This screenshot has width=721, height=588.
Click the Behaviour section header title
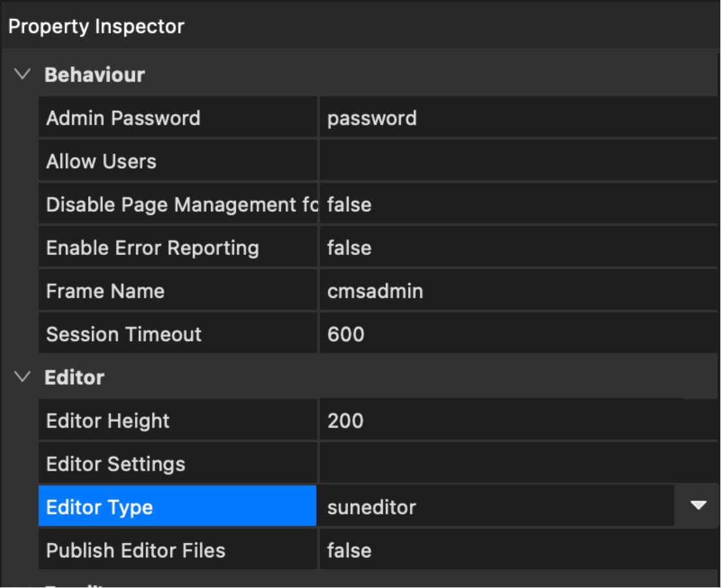click(x=95, y=74)
